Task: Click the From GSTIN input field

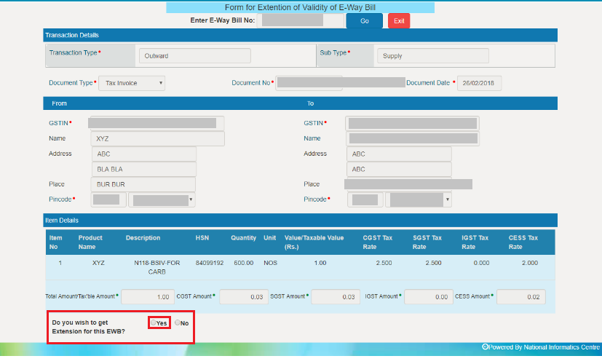Action: coord(156,123)
